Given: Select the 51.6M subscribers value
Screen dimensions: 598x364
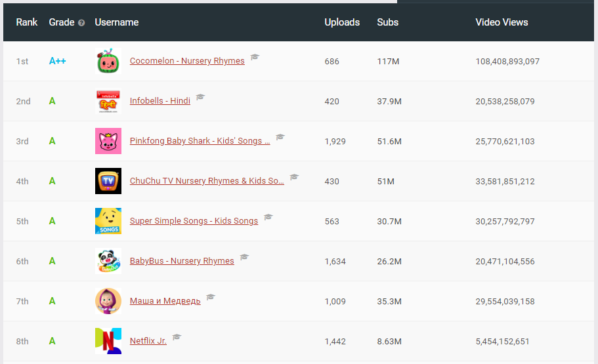Looking at the screenshot, I should [x=389, y=142].
